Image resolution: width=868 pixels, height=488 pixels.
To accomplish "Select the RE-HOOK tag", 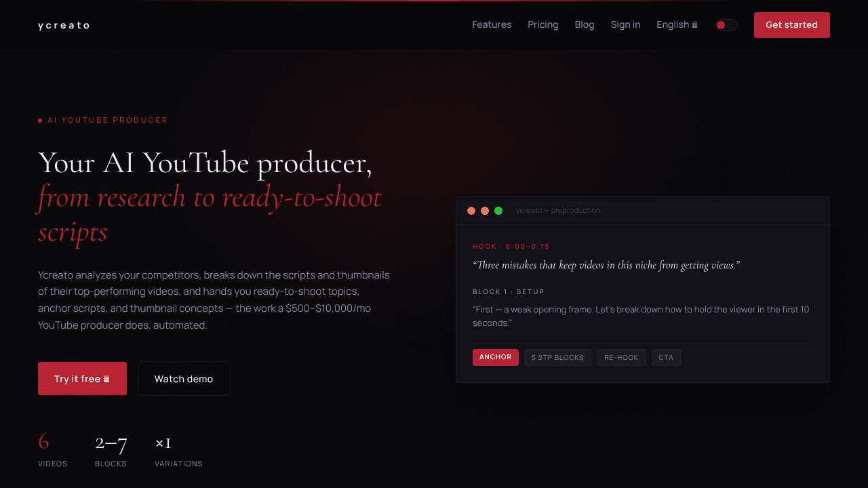I will tap(621, 358).
